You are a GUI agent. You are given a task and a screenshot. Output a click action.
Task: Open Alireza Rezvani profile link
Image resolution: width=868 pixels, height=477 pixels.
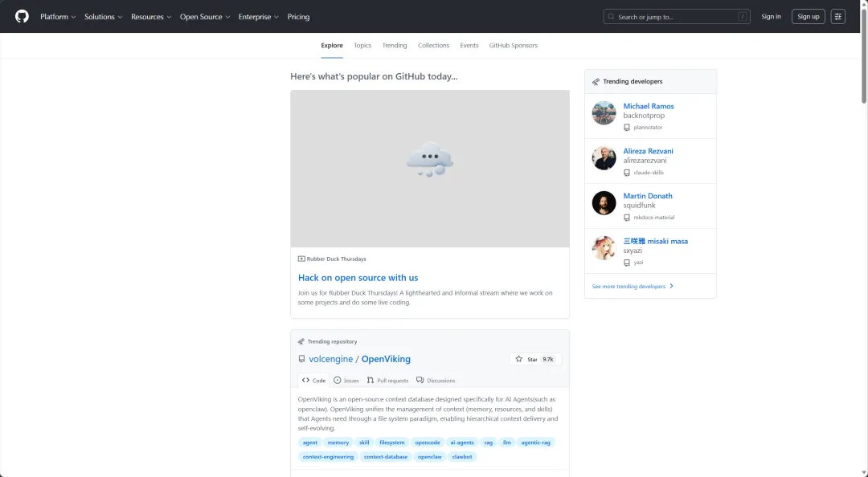(x=648, y=151)
